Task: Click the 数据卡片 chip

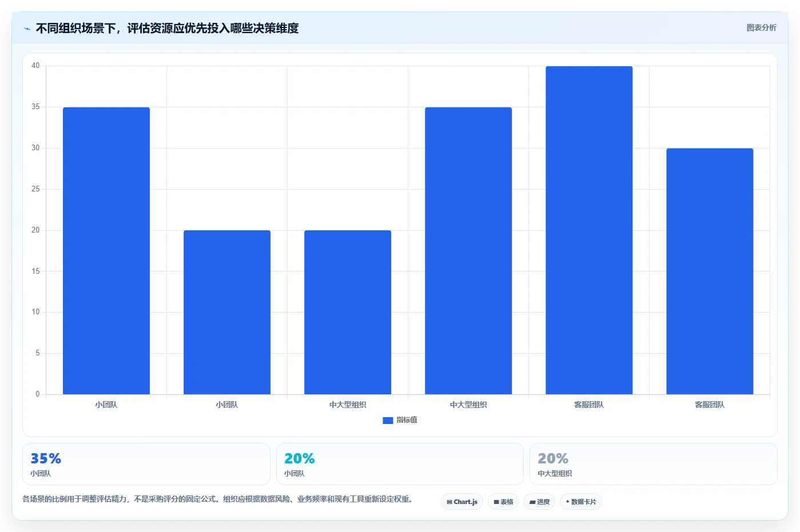Action: (x=581, y=502)
